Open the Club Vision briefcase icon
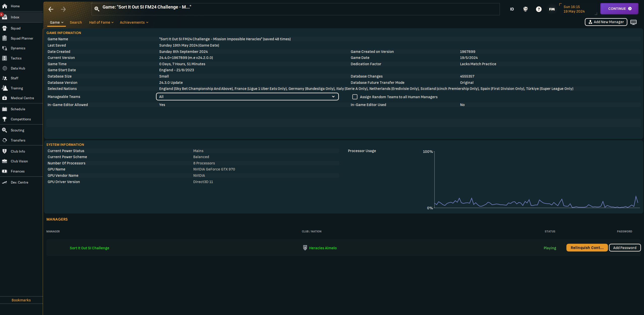 click(5, 161)
